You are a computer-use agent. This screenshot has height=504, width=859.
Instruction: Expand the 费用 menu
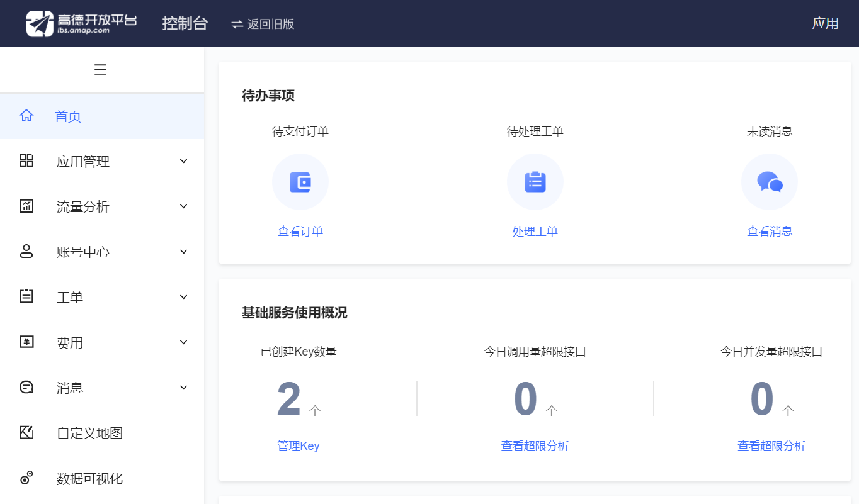tap(183, 342)
